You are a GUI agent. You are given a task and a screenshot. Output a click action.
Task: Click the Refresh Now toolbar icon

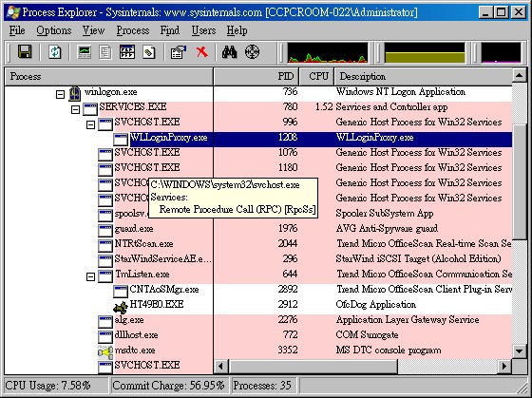(x=54, y=52)
